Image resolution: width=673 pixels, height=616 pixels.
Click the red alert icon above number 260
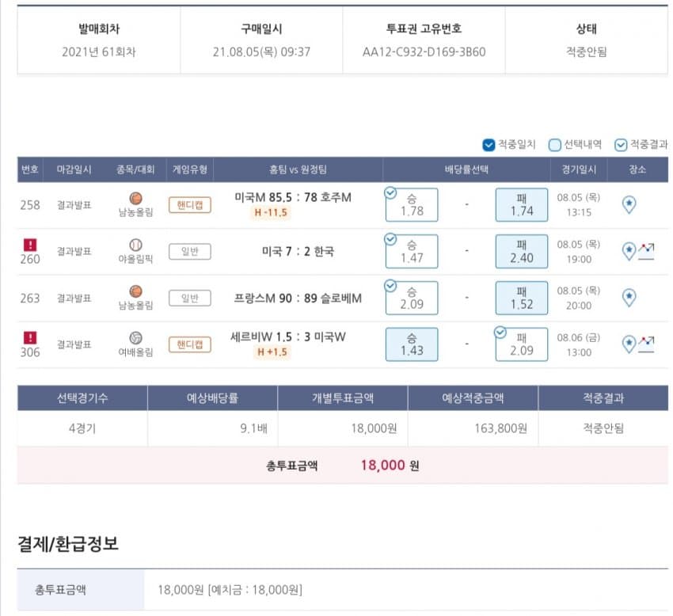[x=30, y=245]
